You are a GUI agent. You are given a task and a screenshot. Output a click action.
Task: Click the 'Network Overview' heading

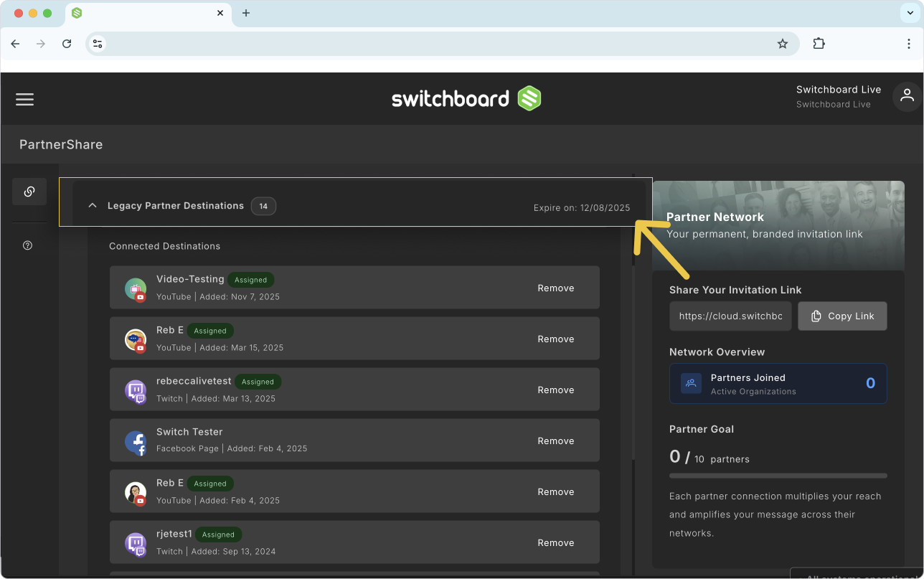click(x=717, y=352)
